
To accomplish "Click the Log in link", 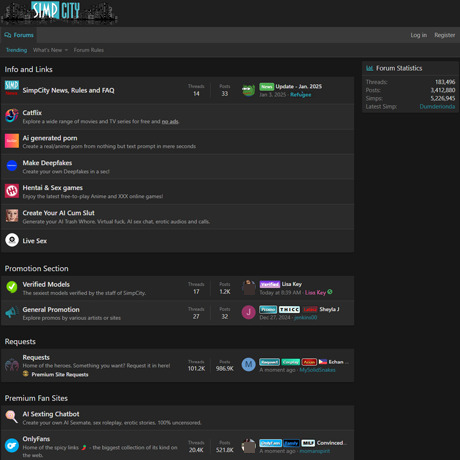I will point(418,35).
